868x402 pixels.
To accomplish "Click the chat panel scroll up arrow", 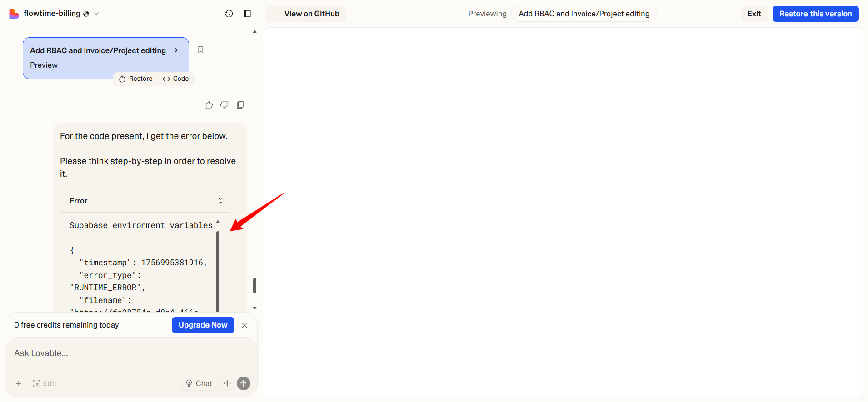I will [x=254, y=32].
